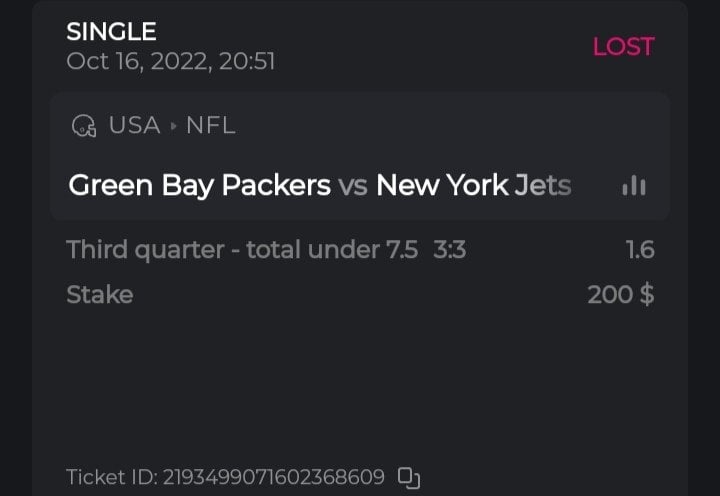Select the SINGLE bet type heading
The width and height of the screenshot is (720, 496).
(111, 32)
